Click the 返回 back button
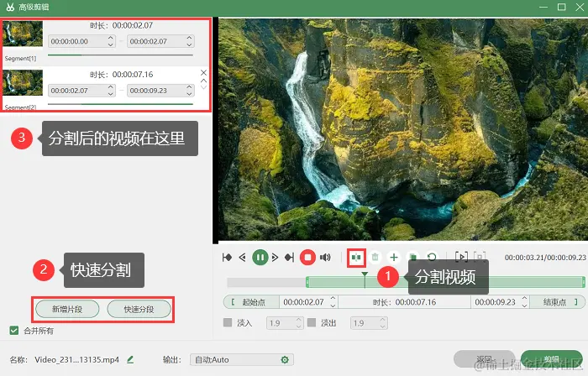This screenshot has width=588, height=376. tap(484, 359)
